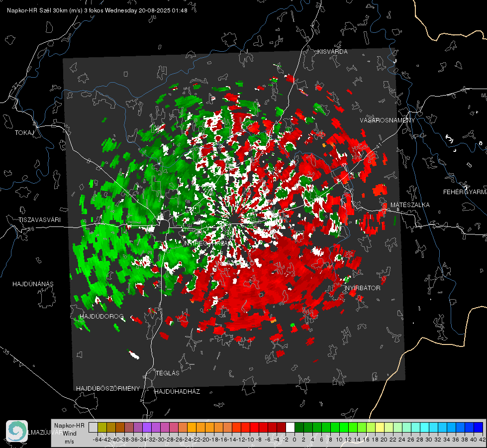Screen dimensions: 487x448
Task: Click the legend value label -64
Action: point(98,440)
